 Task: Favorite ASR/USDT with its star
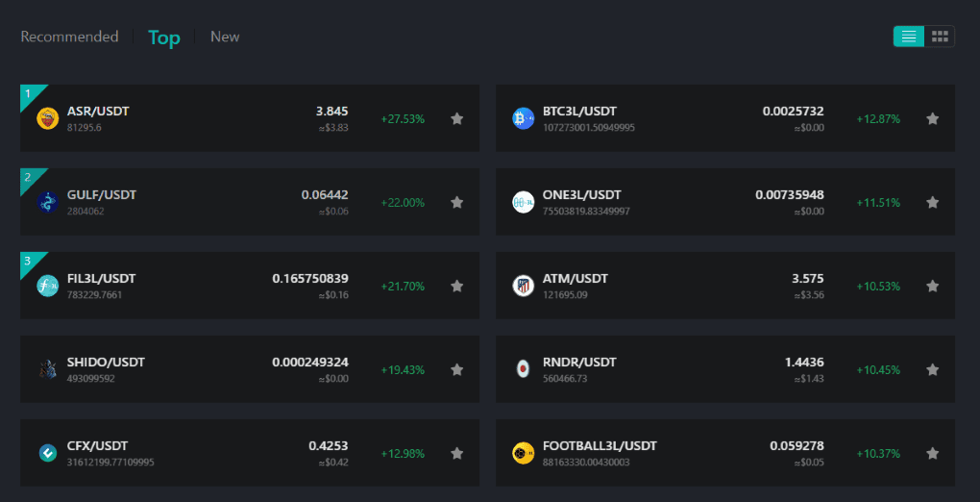(x=457, y=118)
